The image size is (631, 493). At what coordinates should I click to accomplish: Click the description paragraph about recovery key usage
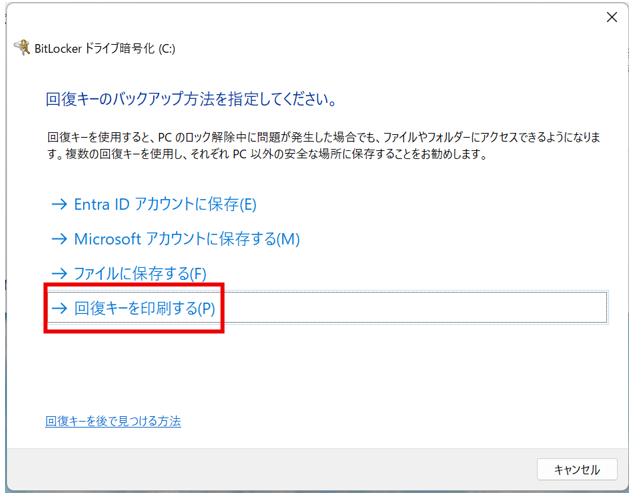pyautogui.click(x=324, y=145)
